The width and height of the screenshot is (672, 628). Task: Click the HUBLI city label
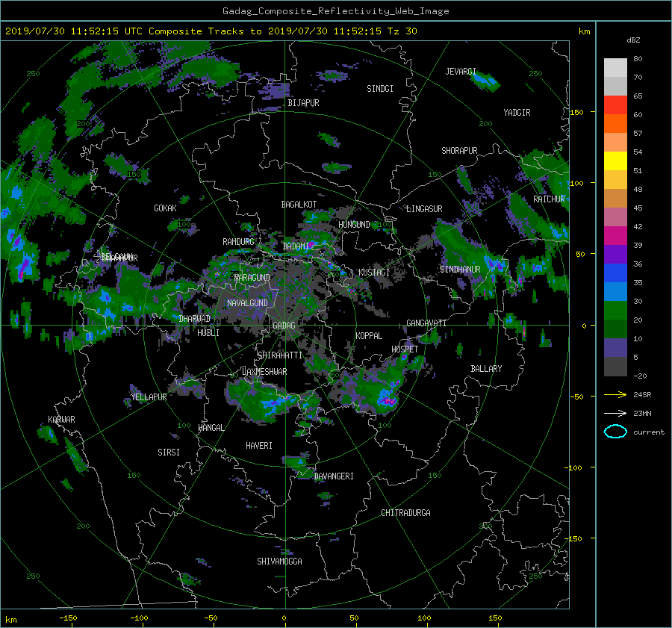tap(208, 333)
